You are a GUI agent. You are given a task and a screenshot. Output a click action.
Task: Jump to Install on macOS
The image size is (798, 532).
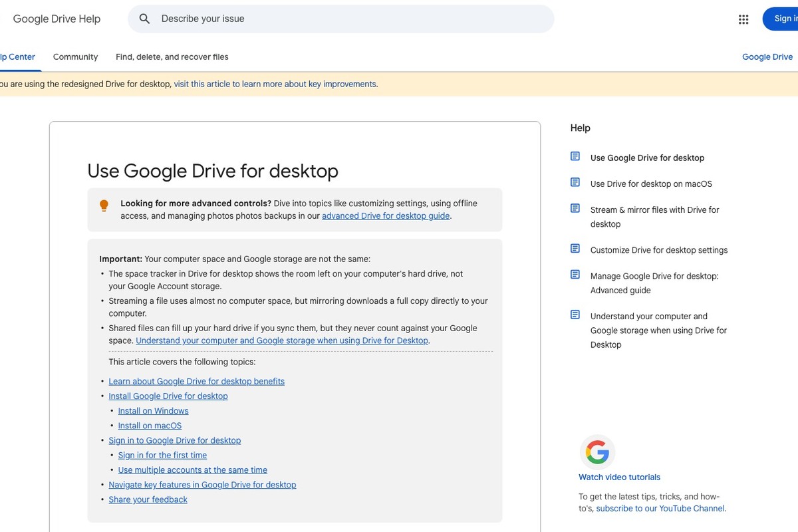(x=150, y=426)
